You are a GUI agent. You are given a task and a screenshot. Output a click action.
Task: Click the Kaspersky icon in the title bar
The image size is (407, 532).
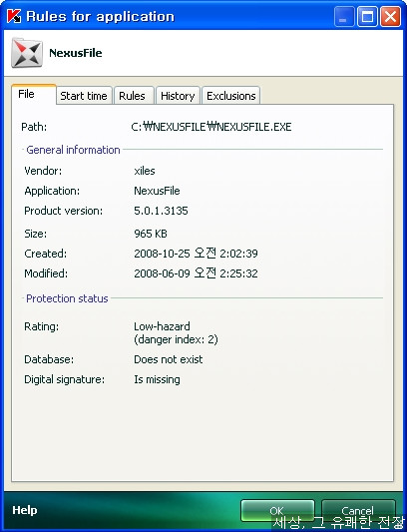14,16
